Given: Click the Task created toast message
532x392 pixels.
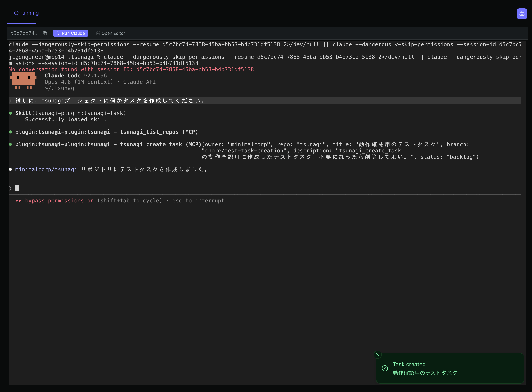Looking at the screenshot, I should 450,368.
